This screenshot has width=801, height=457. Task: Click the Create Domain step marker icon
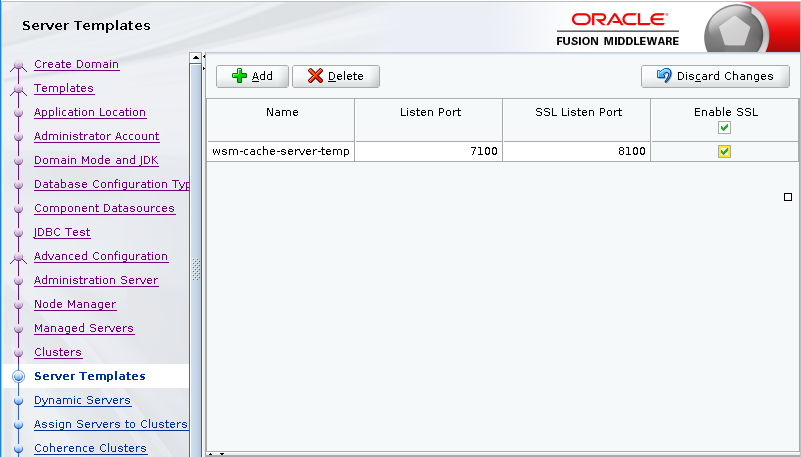click(x=18, y=66)
